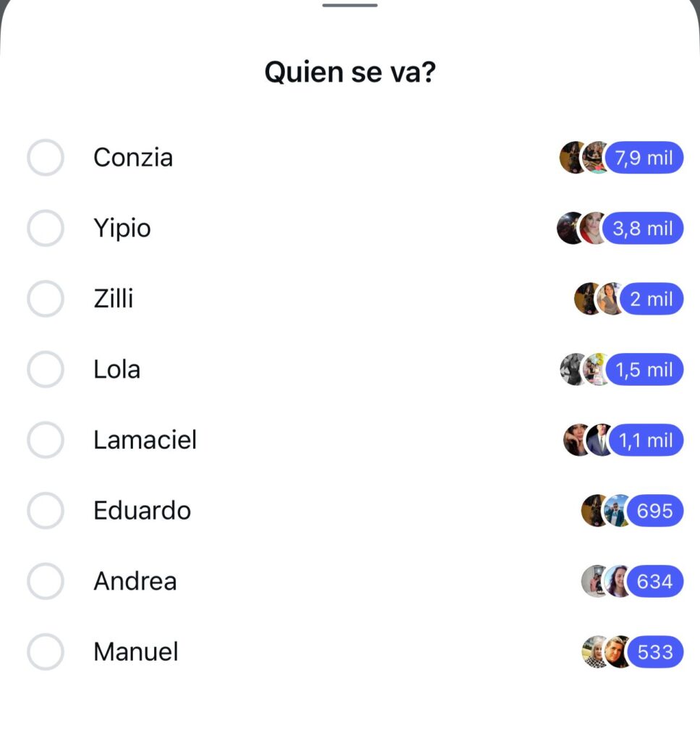Open the 634 votes badge
This screenshot has height=741, width=700.
(654, 581)
